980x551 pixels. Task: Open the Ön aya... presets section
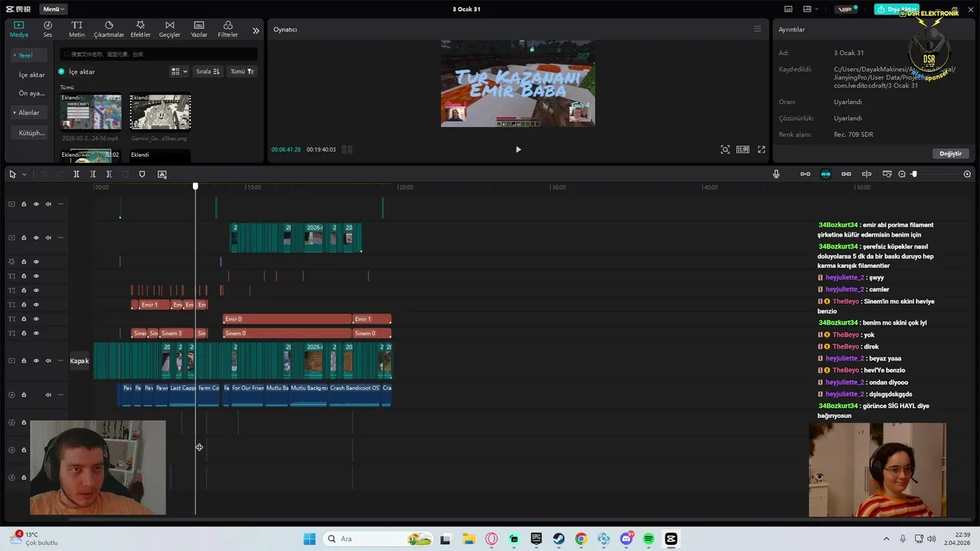pyautogui.click(x=31, y=93)
